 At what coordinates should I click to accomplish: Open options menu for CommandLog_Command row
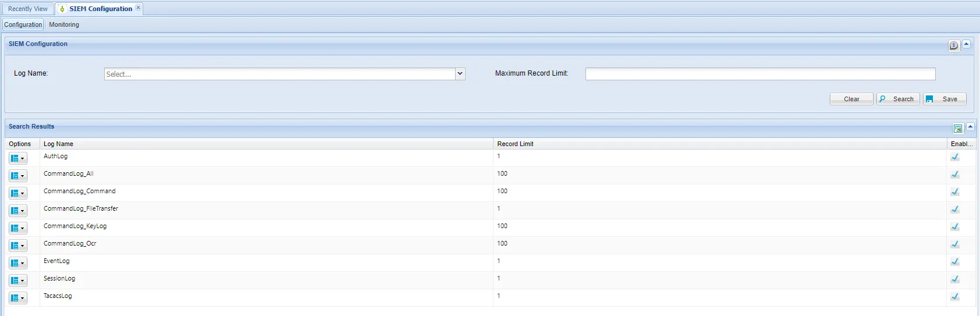point(18,193)
